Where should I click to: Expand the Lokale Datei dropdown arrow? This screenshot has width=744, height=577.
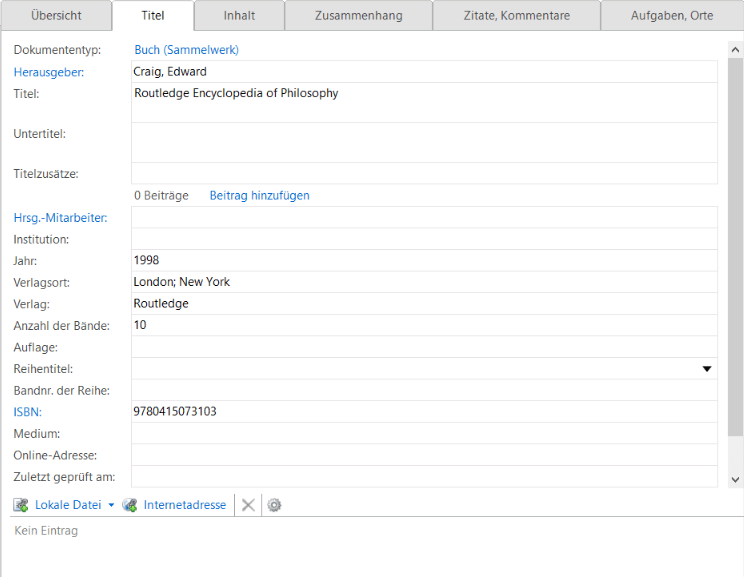[x=112, y=505]
